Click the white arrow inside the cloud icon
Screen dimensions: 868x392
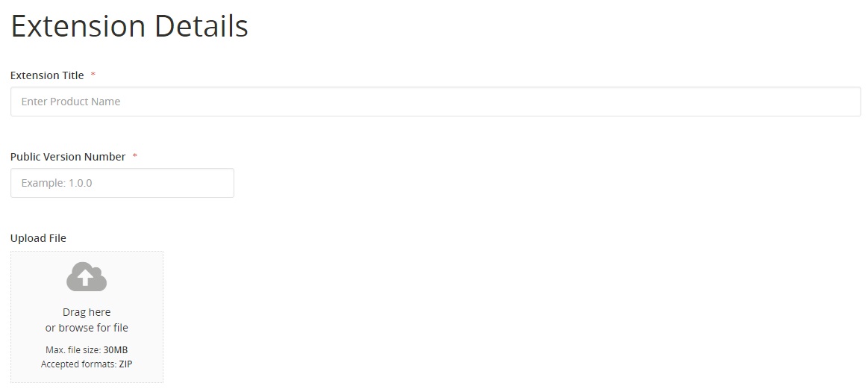pos(84,278)
